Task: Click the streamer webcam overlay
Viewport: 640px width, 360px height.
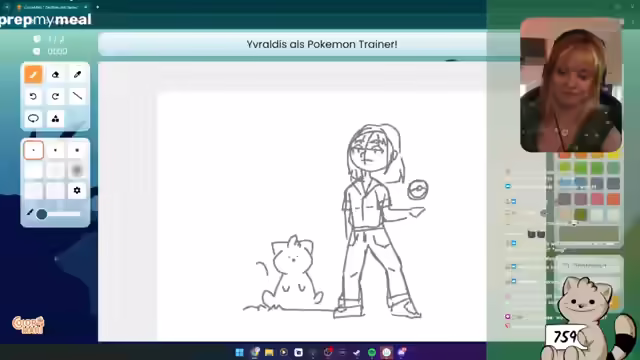Action: pyautogui.click(x=571, y=85)
